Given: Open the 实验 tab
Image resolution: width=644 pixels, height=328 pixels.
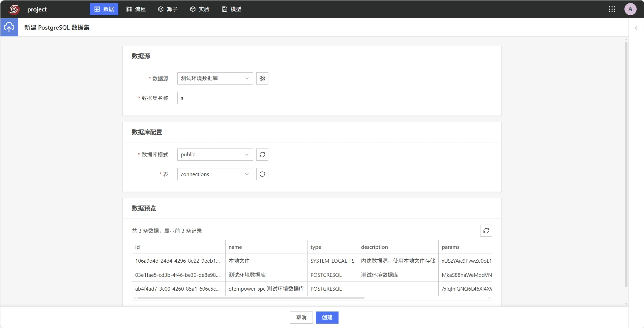Looking at the screenshot, I should (200, 9).
